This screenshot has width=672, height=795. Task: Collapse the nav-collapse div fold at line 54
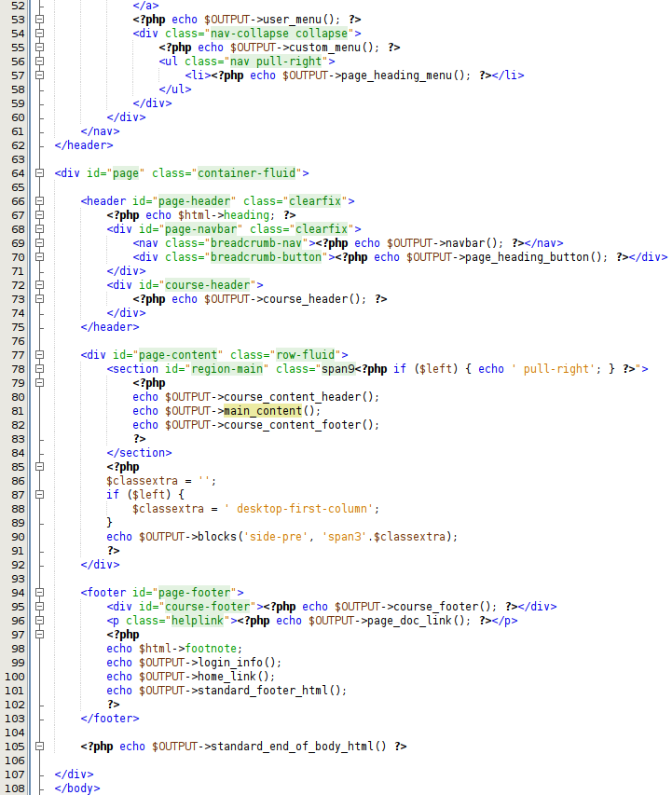(x=39, y=34)
